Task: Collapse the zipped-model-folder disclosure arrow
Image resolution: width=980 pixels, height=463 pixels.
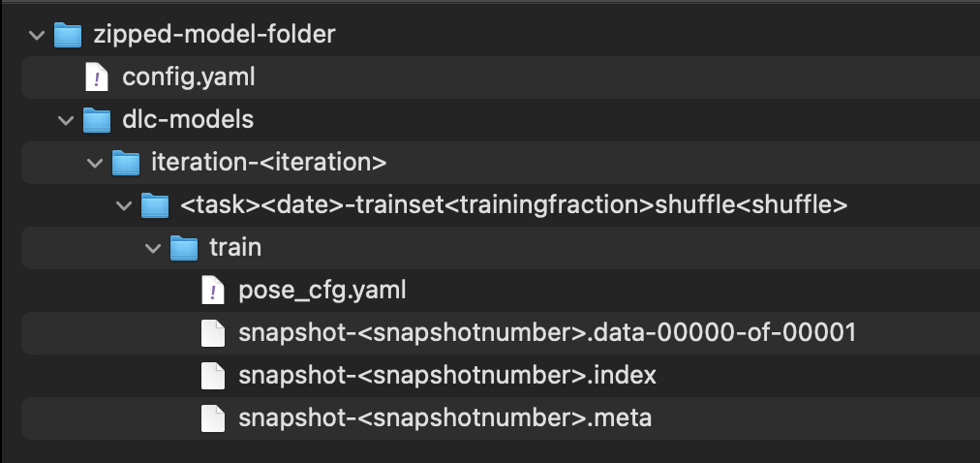Action: point(37,36)
